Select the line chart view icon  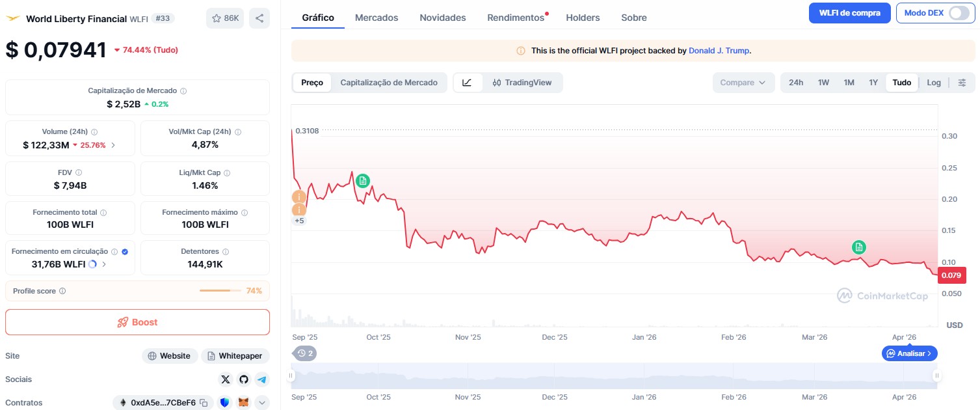(468, 83)
